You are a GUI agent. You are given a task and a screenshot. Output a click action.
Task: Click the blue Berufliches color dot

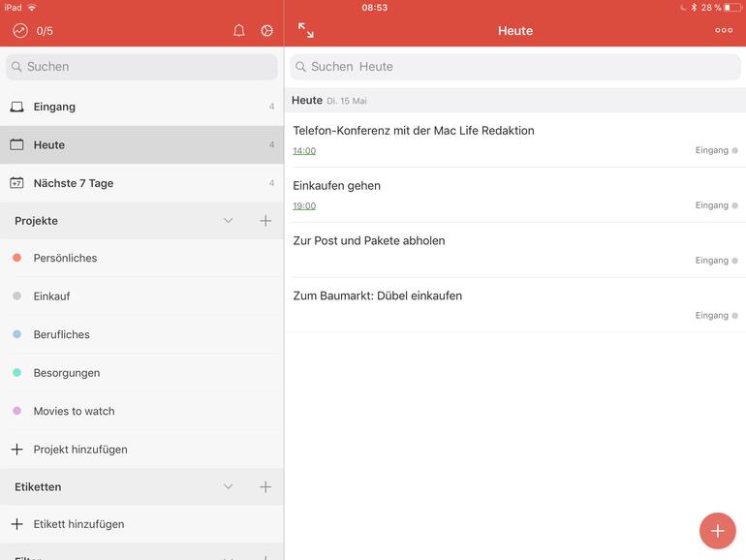(16, 334)
